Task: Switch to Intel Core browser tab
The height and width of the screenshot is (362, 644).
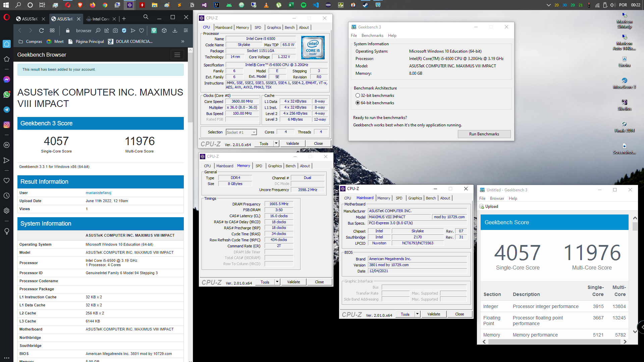Action: 101,19
